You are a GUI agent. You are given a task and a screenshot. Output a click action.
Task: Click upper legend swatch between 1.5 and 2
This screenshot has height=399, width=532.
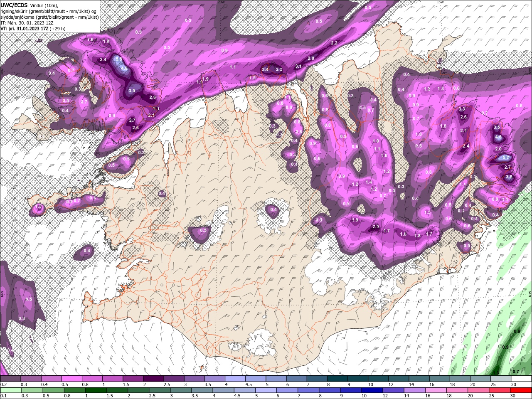tap(133, 379)
